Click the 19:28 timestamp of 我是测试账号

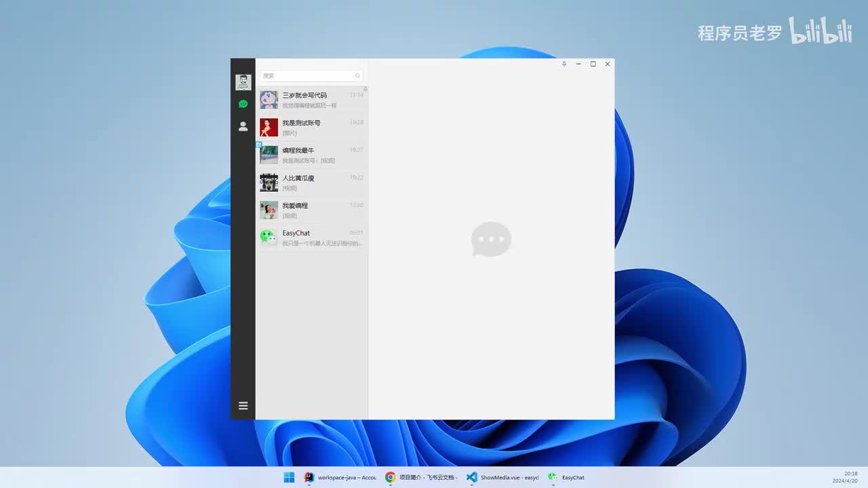(x=357, y=123)
